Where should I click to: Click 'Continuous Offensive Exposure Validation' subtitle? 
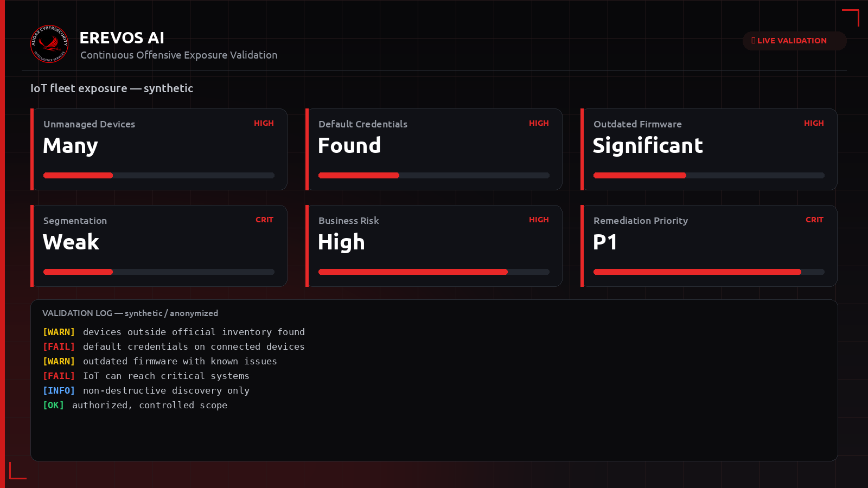[x=179, y=55]
